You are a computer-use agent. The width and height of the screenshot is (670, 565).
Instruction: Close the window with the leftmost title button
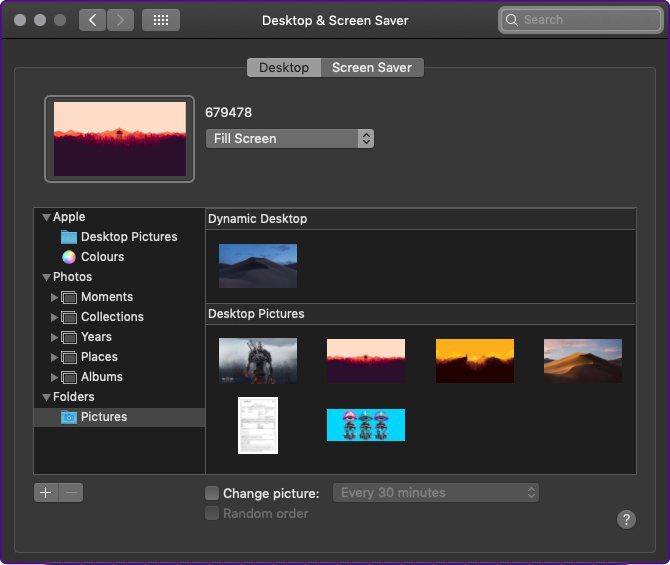coord(20,20)
